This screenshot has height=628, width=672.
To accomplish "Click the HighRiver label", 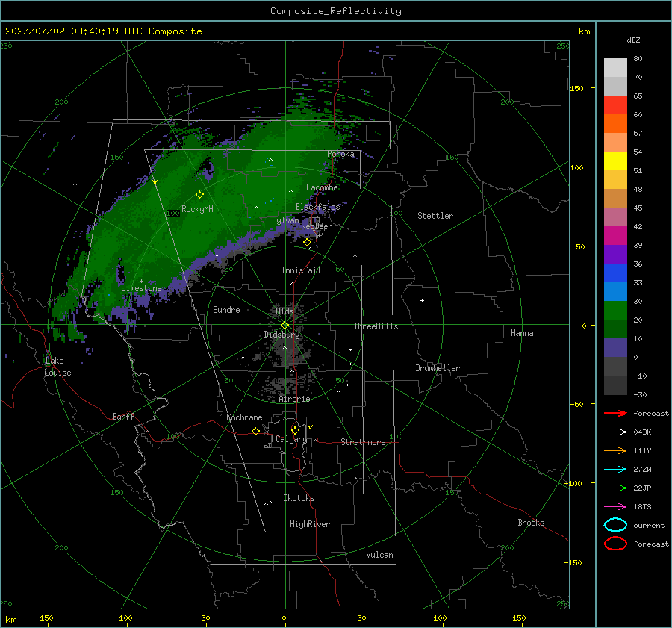I will [310, 524].
